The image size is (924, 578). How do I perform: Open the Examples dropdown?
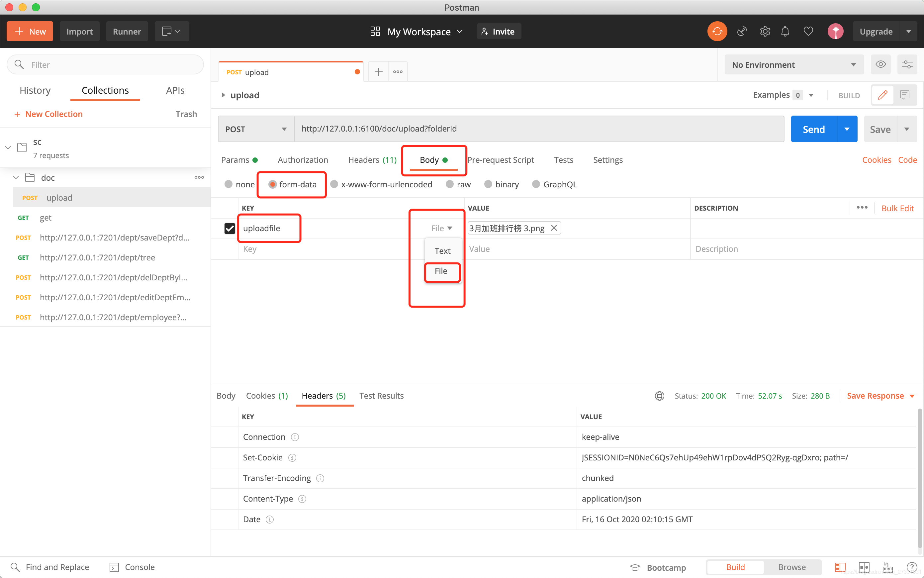pos(811,95)
